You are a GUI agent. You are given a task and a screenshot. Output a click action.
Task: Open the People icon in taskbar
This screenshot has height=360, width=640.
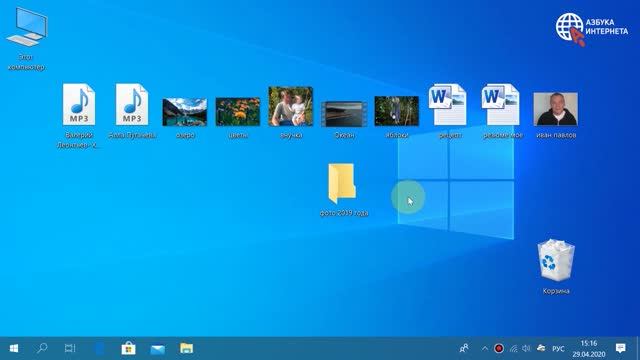click(x=464, y=348)
